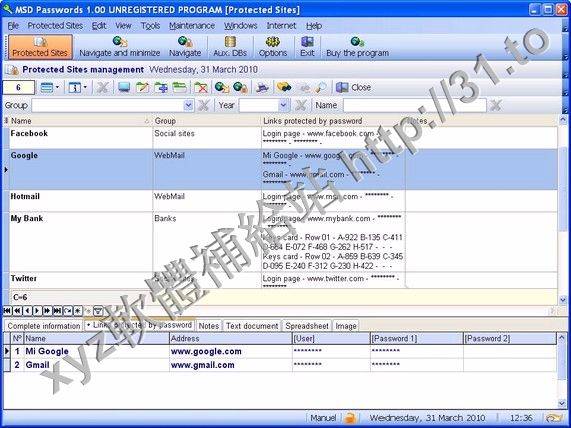This screenshot has height=428, width=571.
Task: Open the Tools menu
Action: (x=150, y=26)
